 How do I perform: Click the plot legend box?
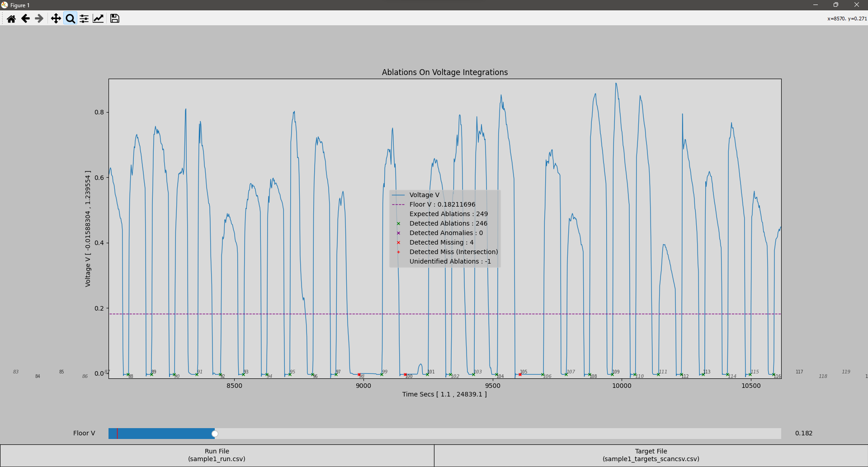tap(445, 228)
